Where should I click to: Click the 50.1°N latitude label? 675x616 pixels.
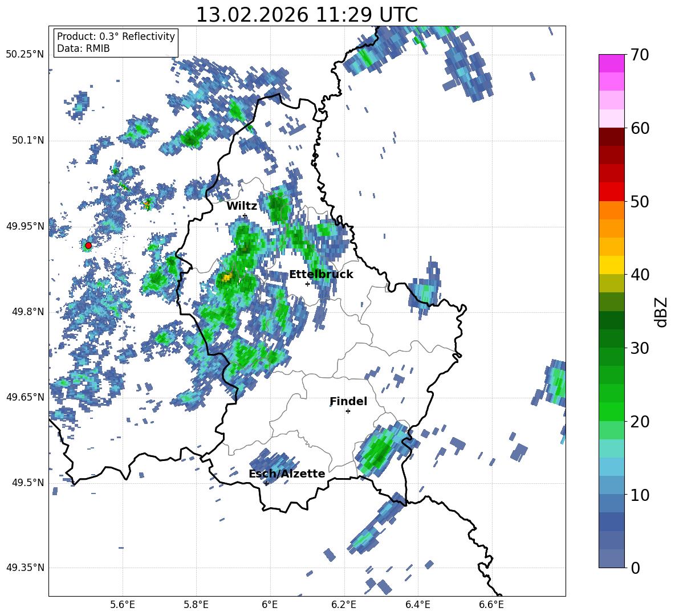pos(27,141)
